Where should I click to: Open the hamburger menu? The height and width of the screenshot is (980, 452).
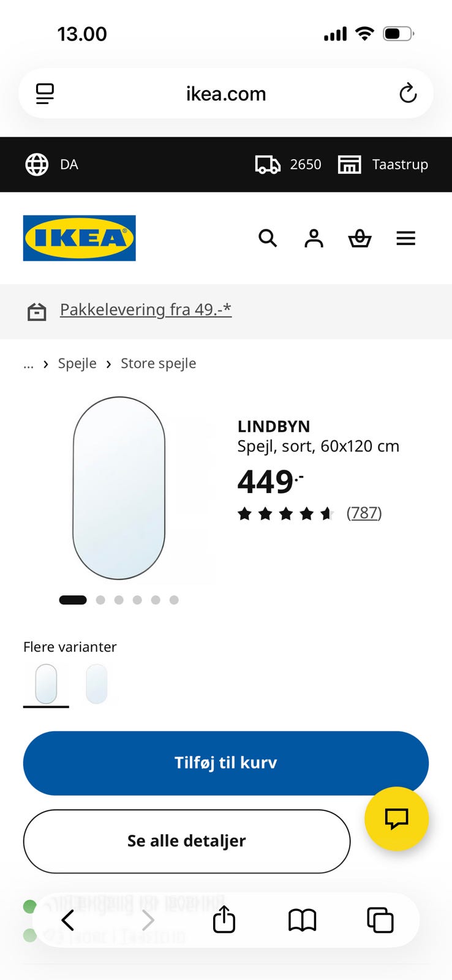[x=405, y=238]
